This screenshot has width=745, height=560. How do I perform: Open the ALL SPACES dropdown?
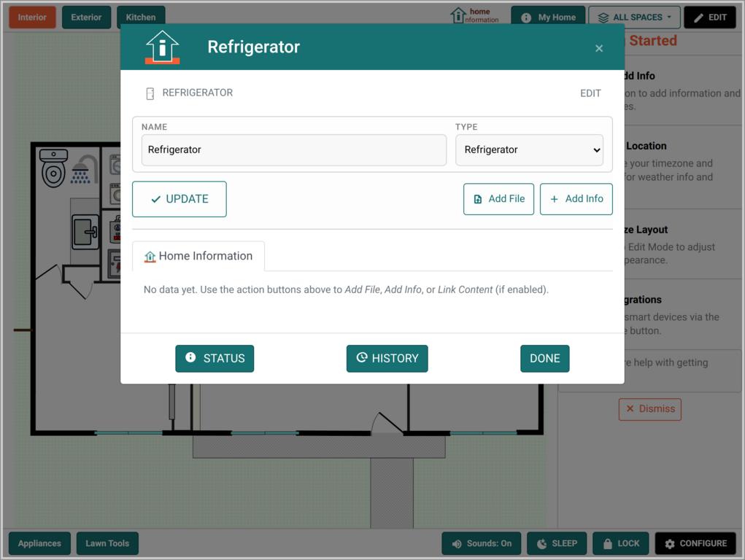coord(634,17)
